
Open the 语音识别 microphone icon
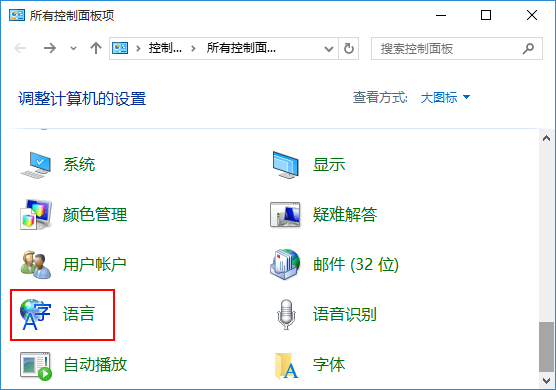click(286, 314)
